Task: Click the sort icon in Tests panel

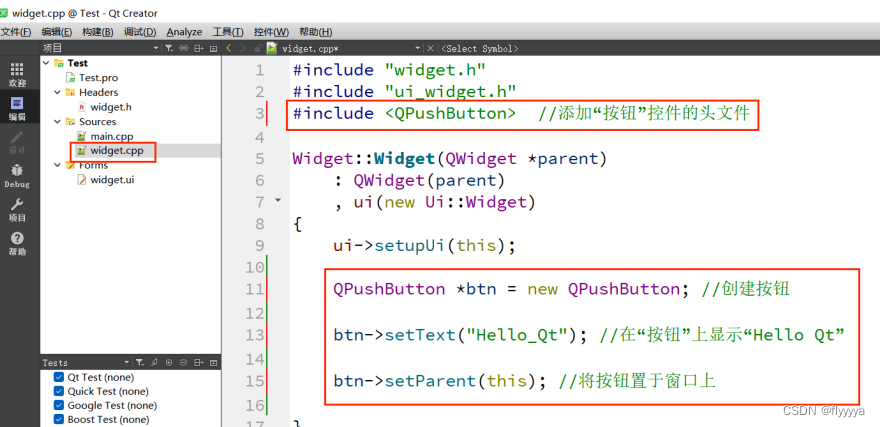Action: point(154,362)
